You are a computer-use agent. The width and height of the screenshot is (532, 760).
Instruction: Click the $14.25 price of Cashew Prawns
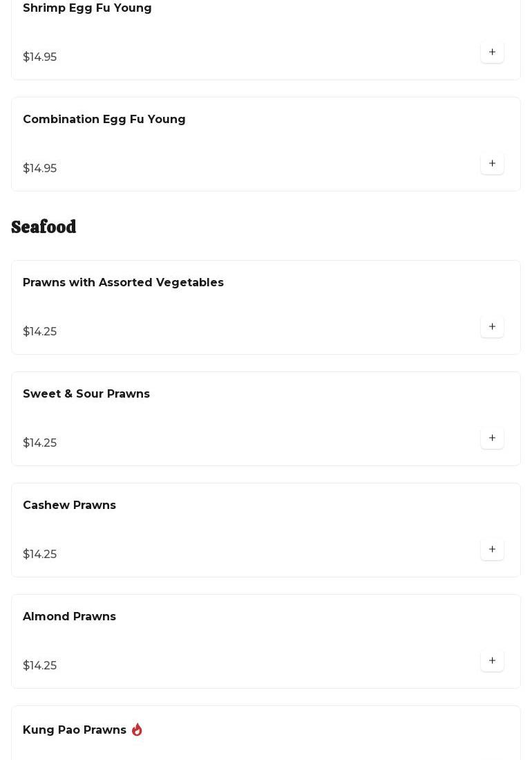[40, 555]
